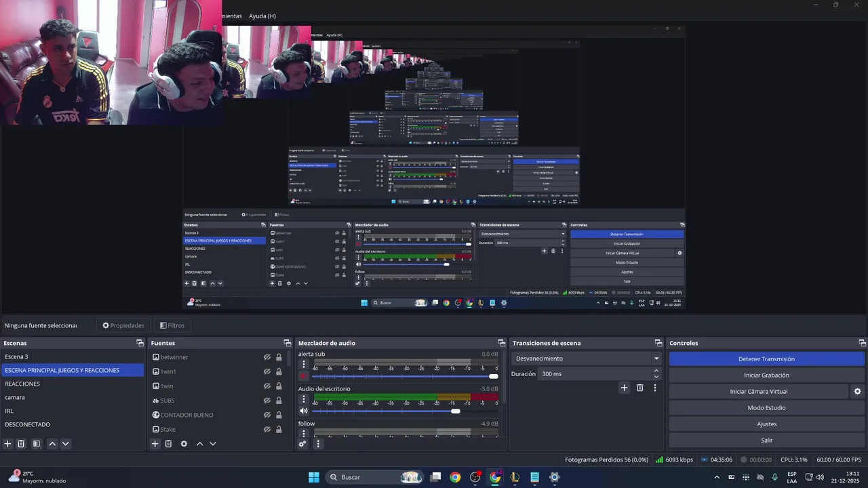Image resolution: width=868 pixels, height=488 pixels.
Task: Click Fuentes list scrollbar
Action: [288, 360]
